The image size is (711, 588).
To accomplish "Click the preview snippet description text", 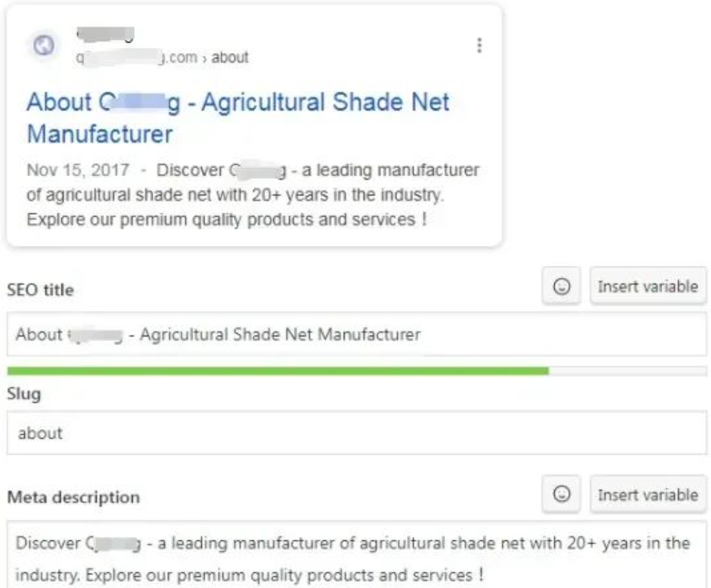I will click(x=252, y=195).
